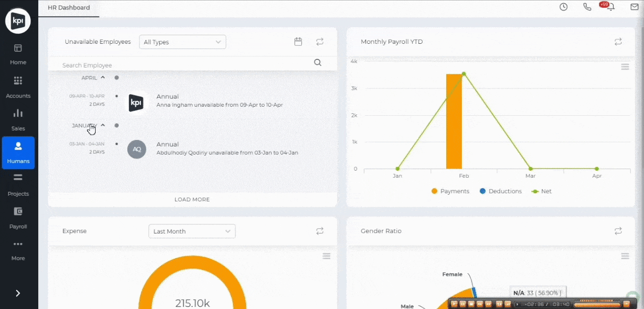Open the All Types dropdown
Screen dimensions: 644x309
pos(183,42)
